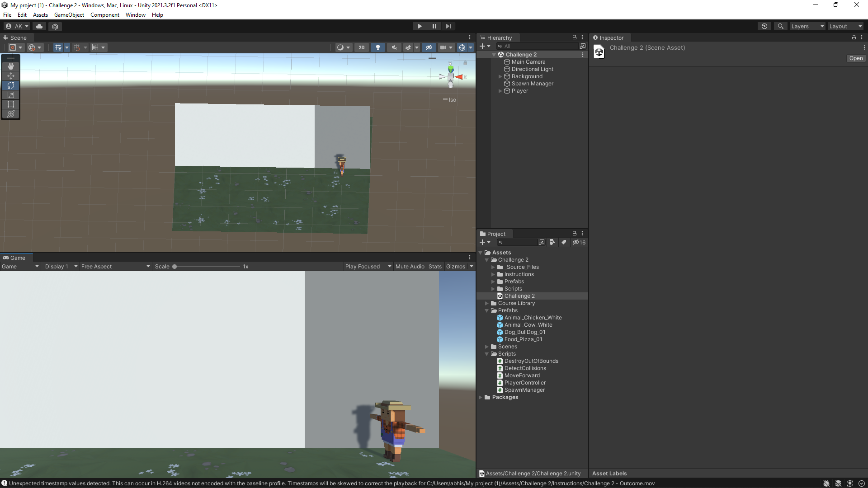Toggle audio muting in the Scene view

(x=393, y=47)
